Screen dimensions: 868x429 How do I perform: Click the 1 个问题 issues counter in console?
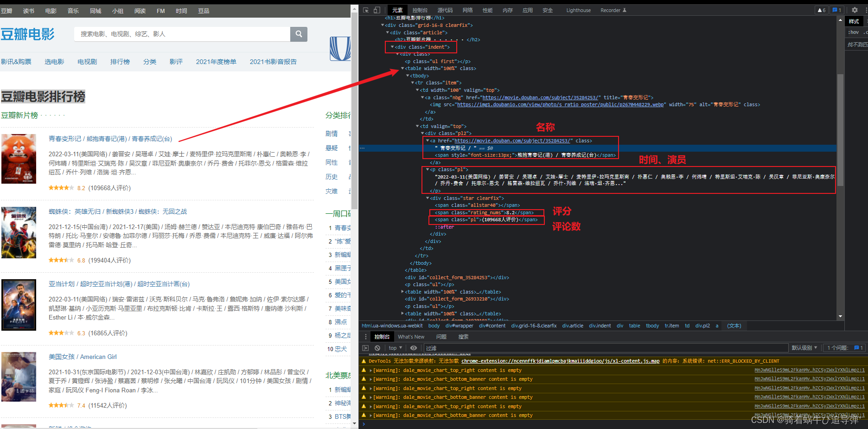tap(845, 348)
